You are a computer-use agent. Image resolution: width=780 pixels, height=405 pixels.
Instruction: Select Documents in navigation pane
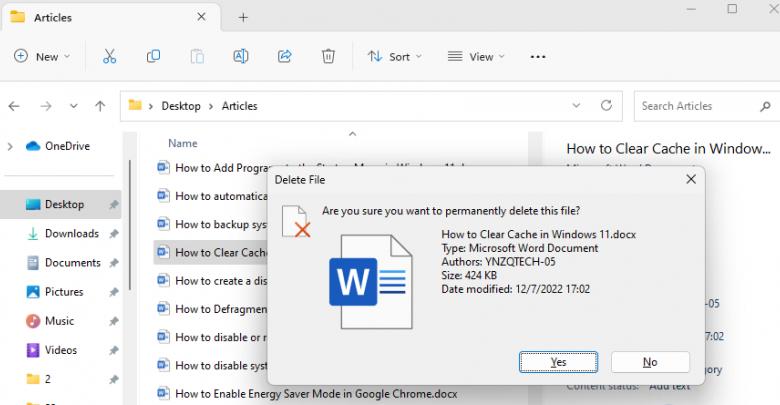click(x=63, y=263)
